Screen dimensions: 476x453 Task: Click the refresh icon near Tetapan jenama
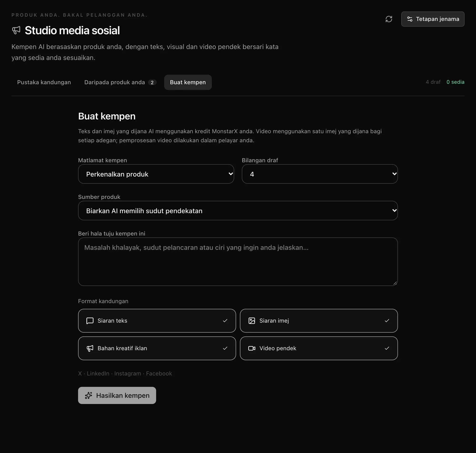[x=389, y=19]
